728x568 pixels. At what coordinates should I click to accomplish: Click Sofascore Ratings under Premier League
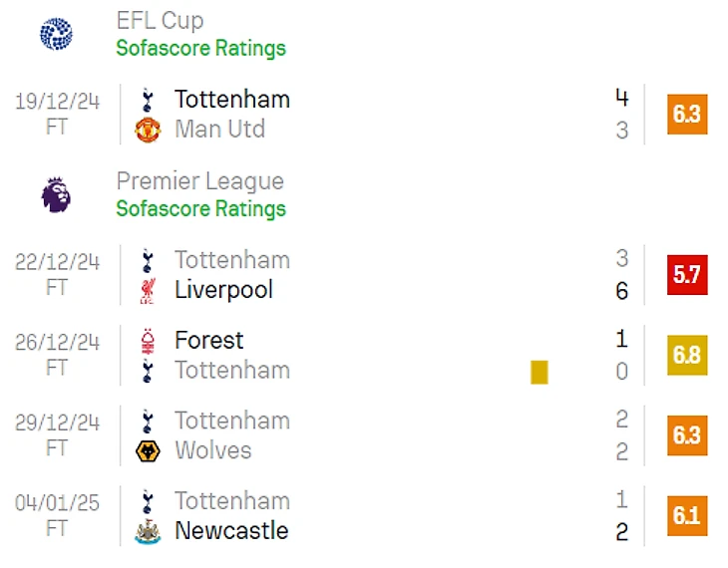tap(200, 208)
